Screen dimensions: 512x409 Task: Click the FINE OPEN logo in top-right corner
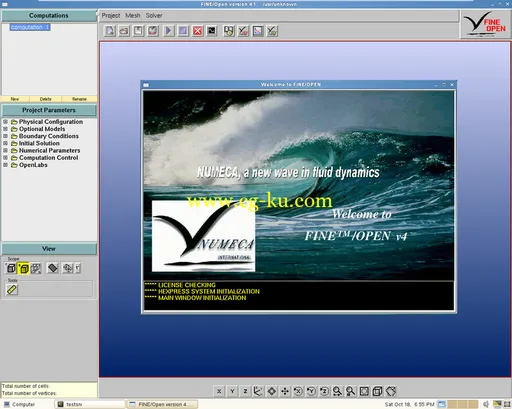point(485,24)
